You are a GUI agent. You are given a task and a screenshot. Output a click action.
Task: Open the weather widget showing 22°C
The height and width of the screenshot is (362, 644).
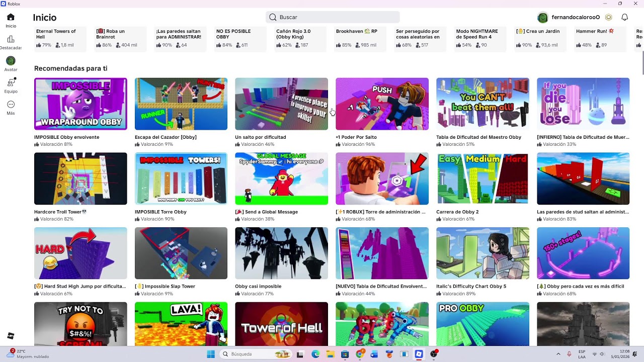coord(28,353)
